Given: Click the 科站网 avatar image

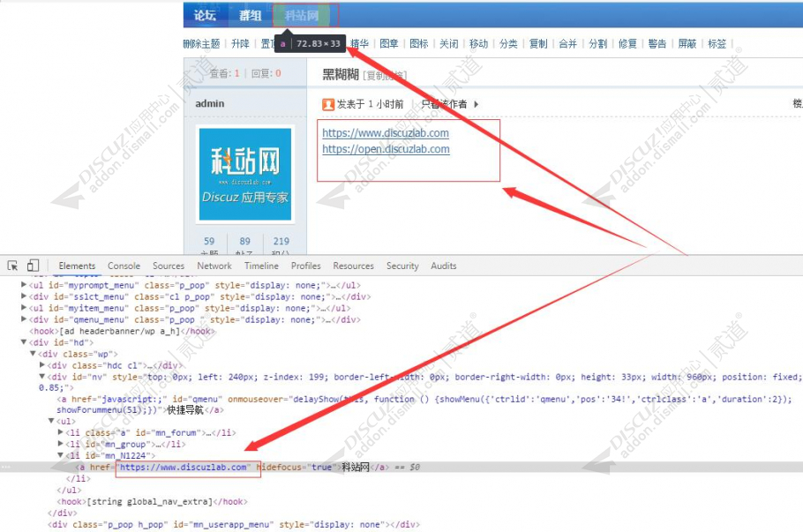Looking at the screenshot, I should point(244,174).
